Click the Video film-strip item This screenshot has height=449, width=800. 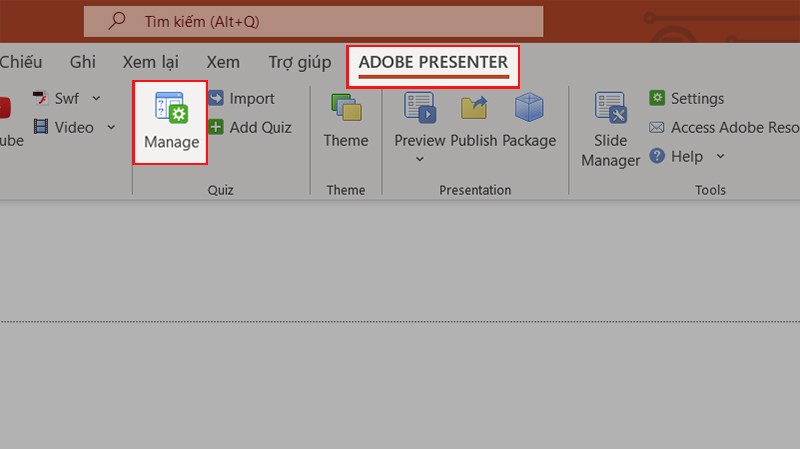click(x=64, y=127)
